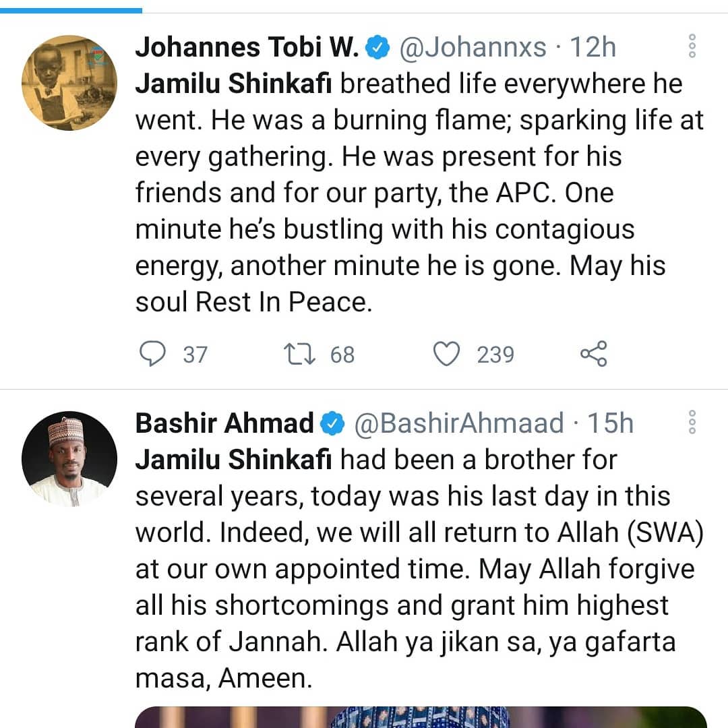Click bold Jamilu Shinkafi in Johannes' tweet

coord(233,84)
